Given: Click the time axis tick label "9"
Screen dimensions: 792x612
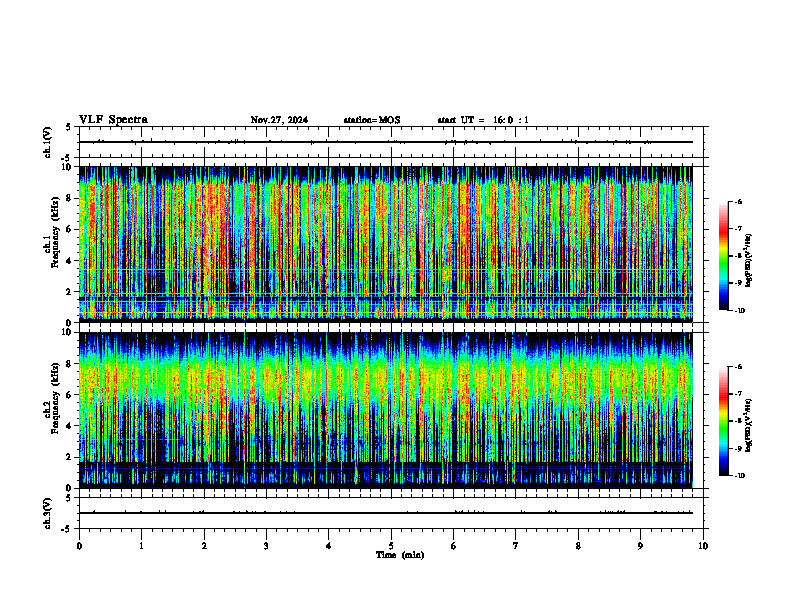Looking at the screenshot, I should 640,546.
